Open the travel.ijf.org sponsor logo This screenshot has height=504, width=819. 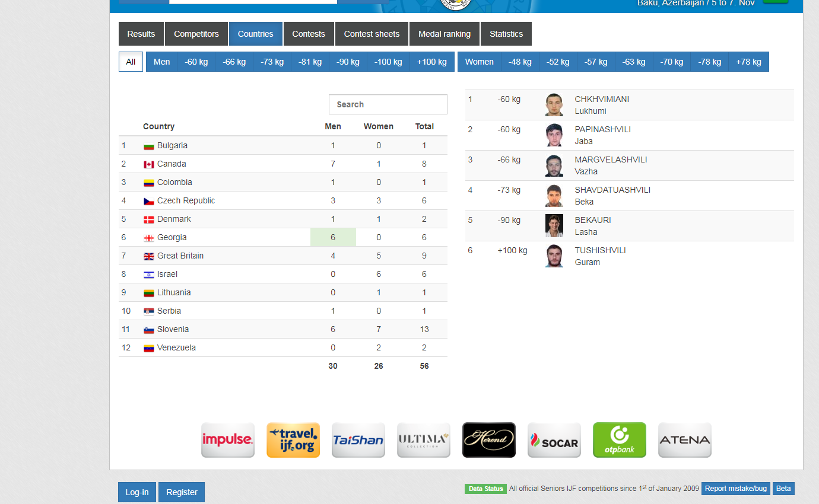293,440
